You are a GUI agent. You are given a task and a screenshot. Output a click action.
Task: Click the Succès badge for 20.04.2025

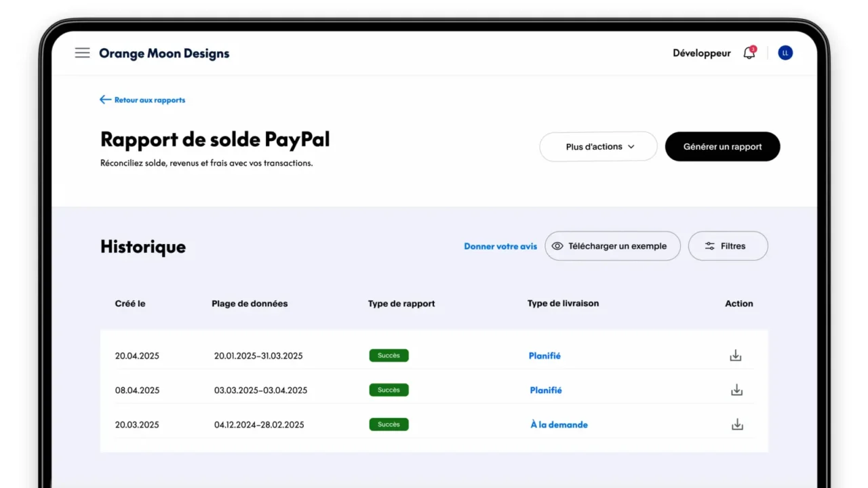coord(389,355)
